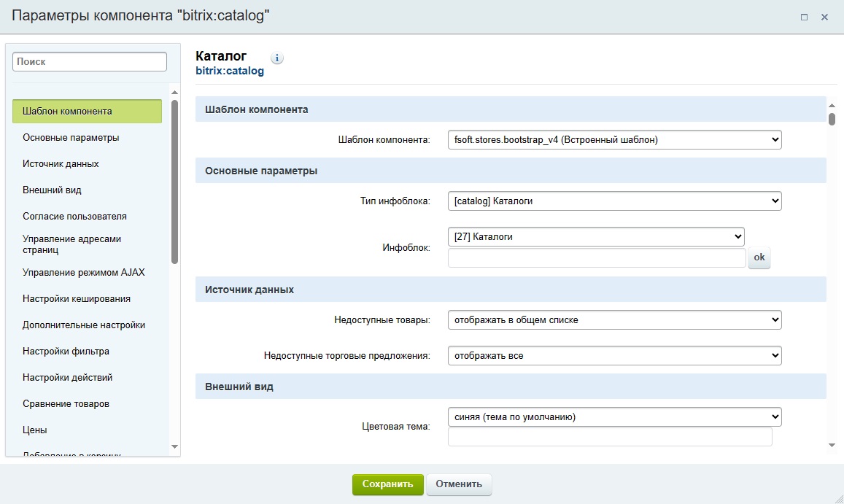Choose a Цветовая тема from dropdown
Viewport: 844px width, 504px height.
click(613, 417)
